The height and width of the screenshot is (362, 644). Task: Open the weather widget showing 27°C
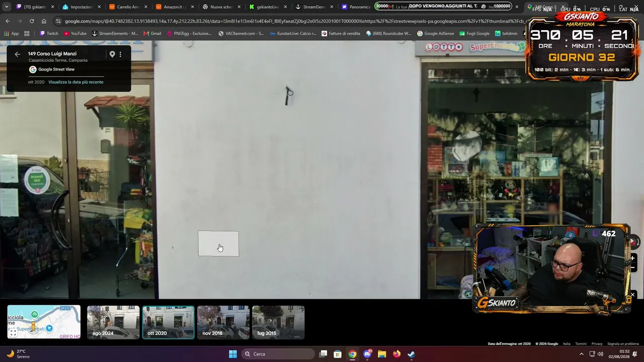[18, 354]
